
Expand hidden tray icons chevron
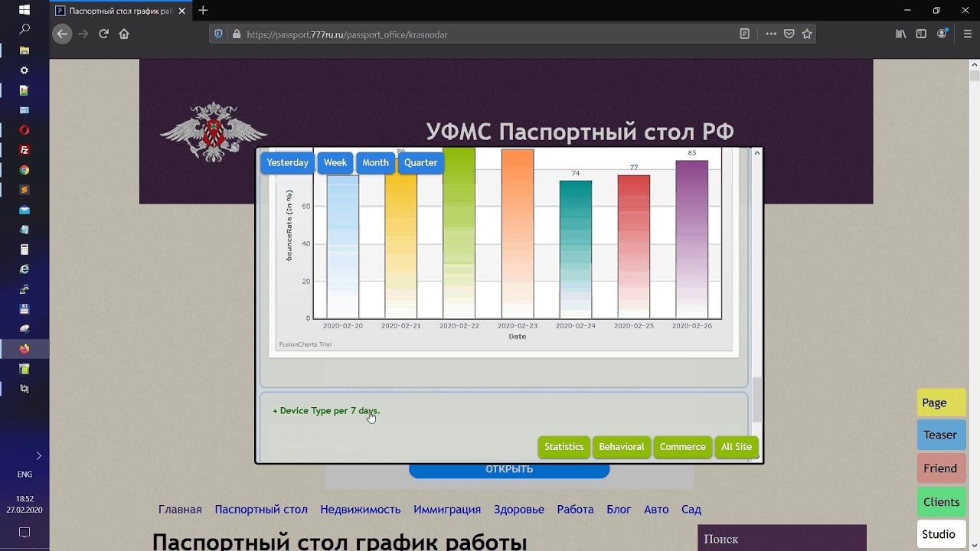click(38, 455)
